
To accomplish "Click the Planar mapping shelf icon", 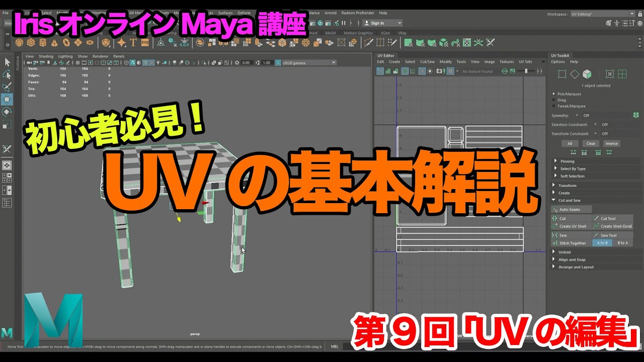I will point(408,43).
